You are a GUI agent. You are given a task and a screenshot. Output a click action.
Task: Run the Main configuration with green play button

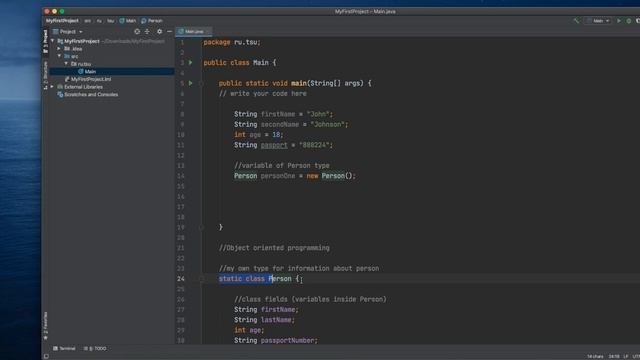[619, 20]
